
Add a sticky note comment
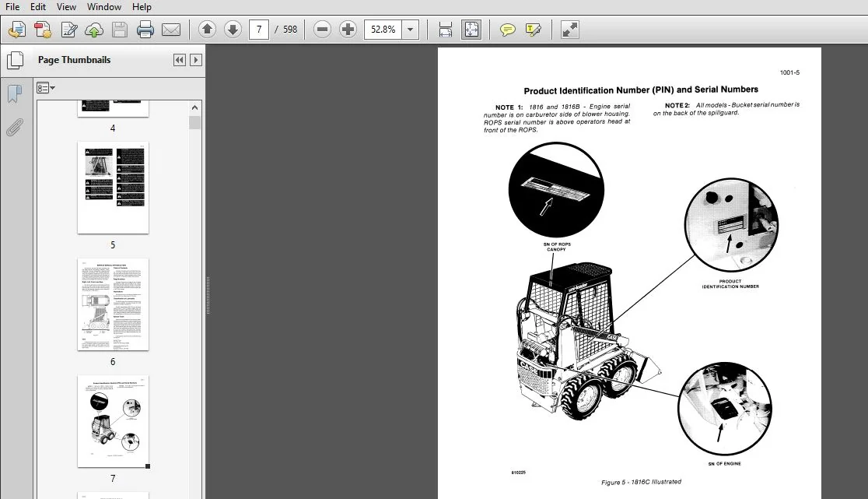507,30
